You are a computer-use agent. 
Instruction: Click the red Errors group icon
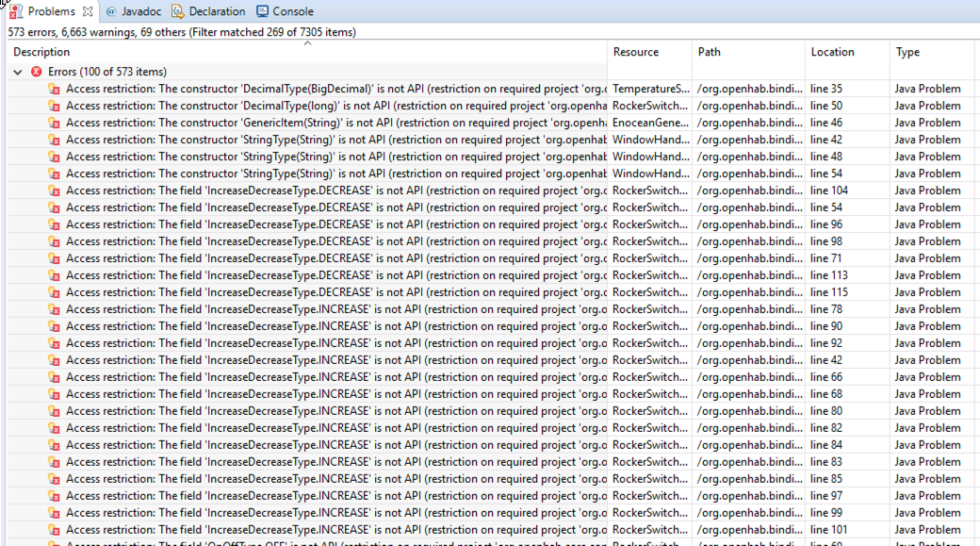[36, 72]
